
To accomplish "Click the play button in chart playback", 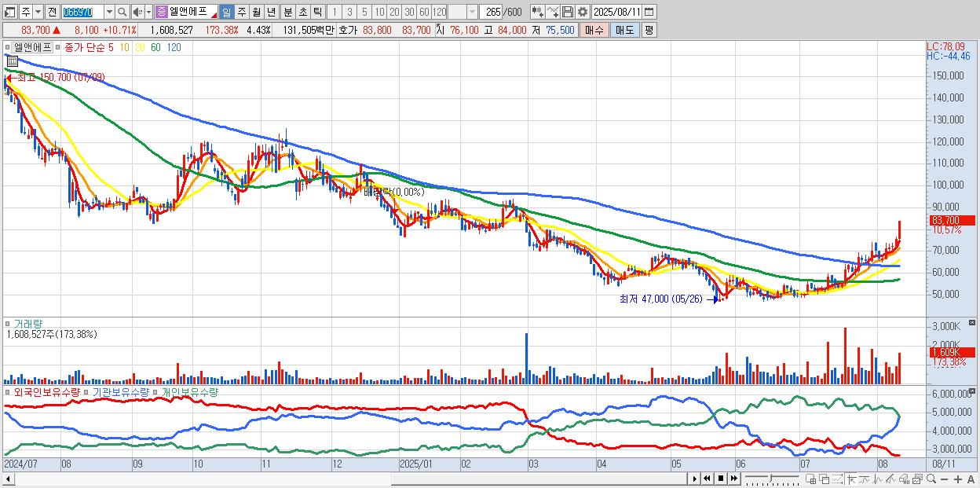I will pyautogui.click(x=695, y=479).
